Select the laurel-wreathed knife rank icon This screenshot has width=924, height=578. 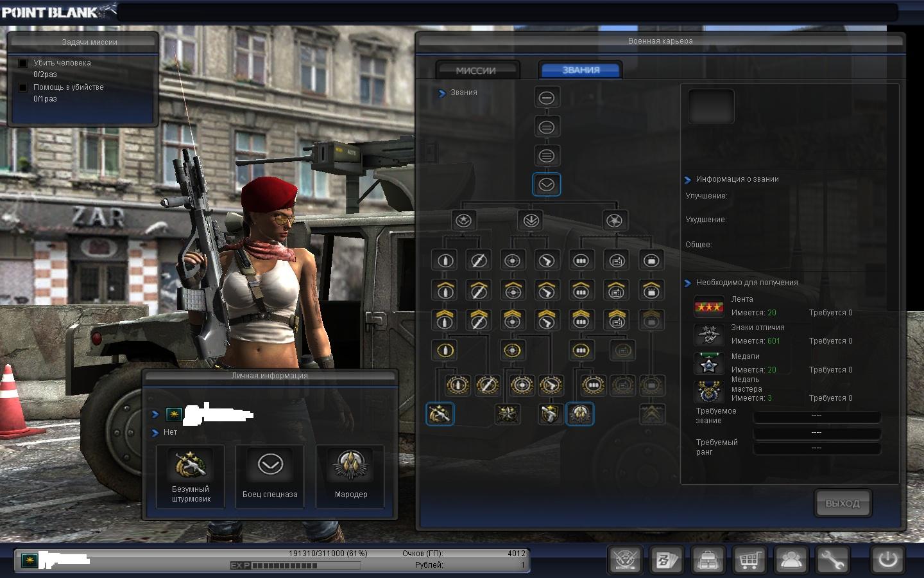488,385
